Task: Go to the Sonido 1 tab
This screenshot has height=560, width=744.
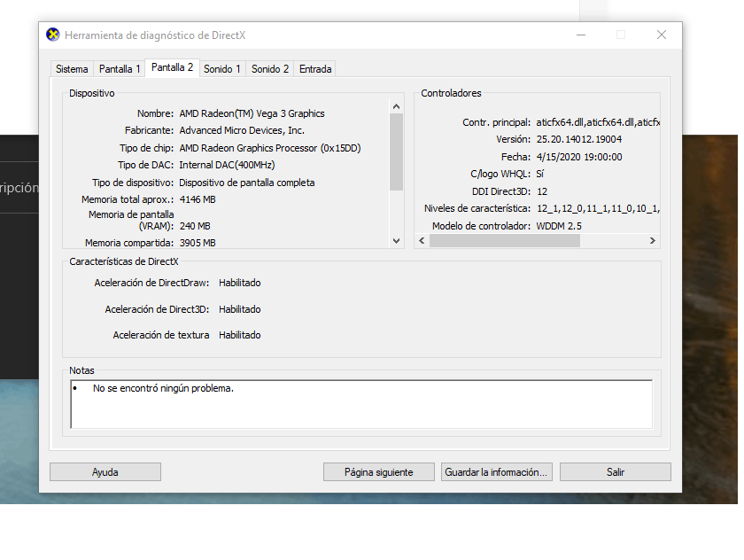Action: (x=222, y=69)
